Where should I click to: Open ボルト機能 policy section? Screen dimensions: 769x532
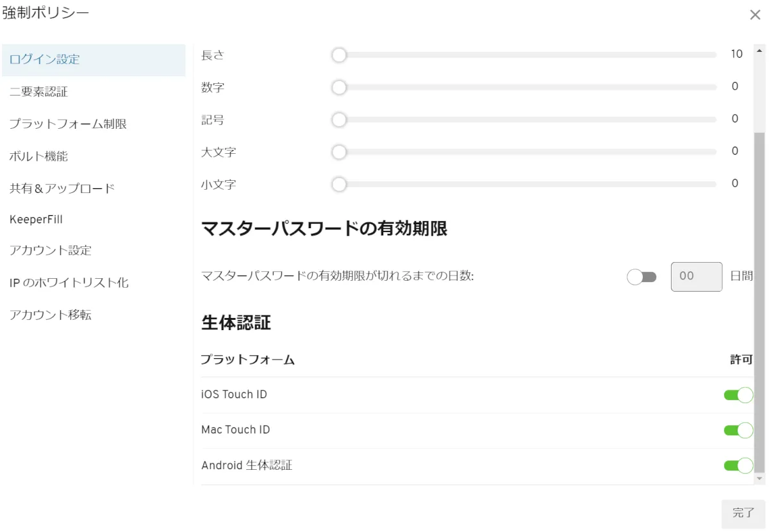click(38, 156)
